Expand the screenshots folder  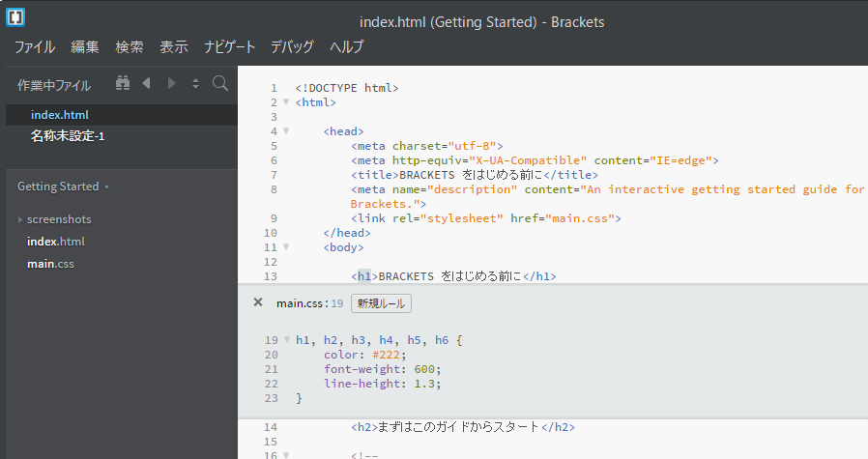pos(20,219)
